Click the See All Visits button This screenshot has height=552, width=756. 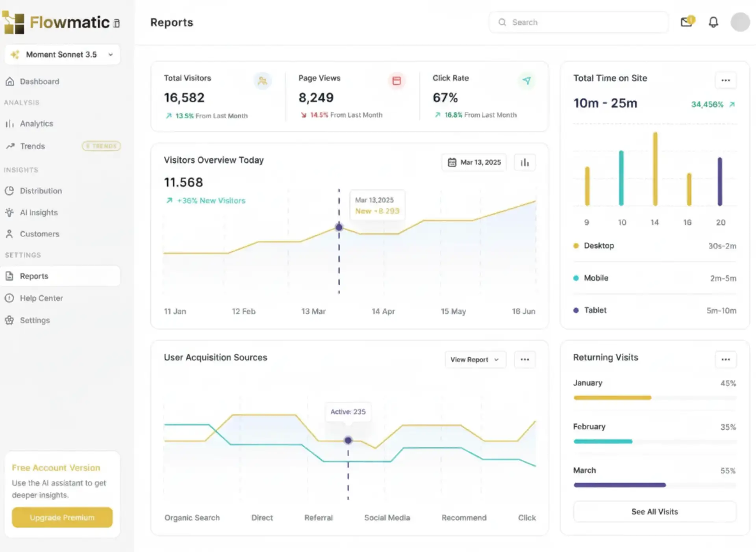tap(654, 511)
